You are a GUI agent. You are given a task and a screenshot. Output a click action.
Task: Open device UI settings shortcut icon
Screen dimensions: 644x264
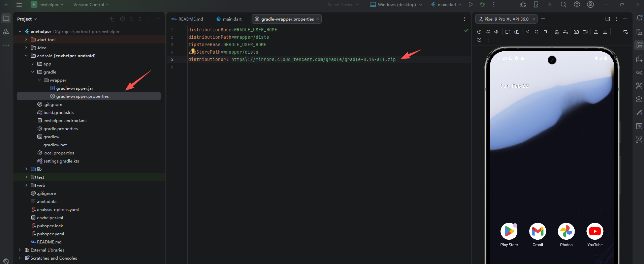[x=557, y=32]
